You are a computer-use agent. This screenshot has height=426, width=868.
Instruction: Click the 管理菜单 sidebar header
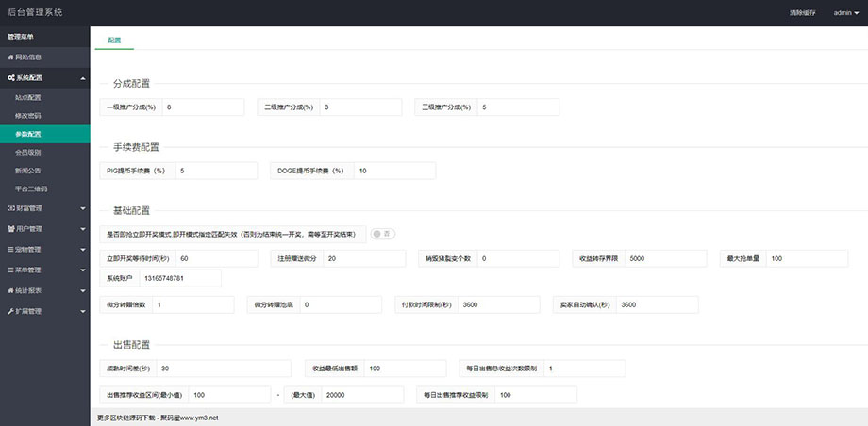tap(20, 37)
